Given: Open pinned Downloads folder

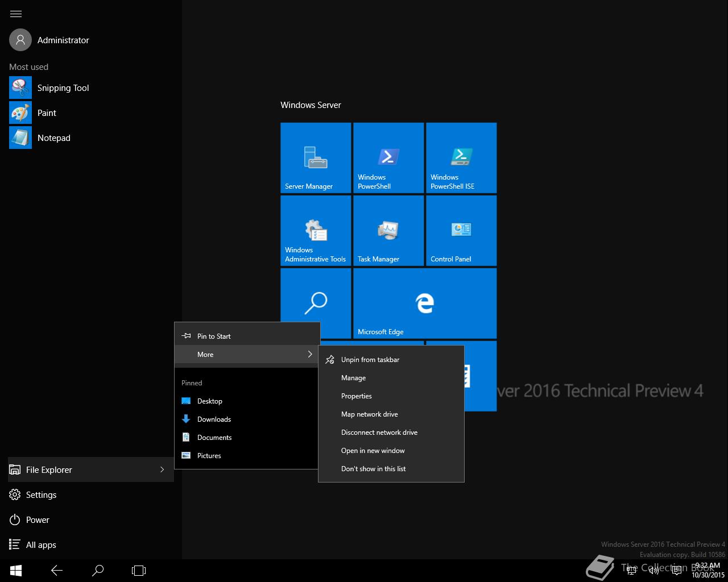Looking at the screenshot, I should pos(247,419).
